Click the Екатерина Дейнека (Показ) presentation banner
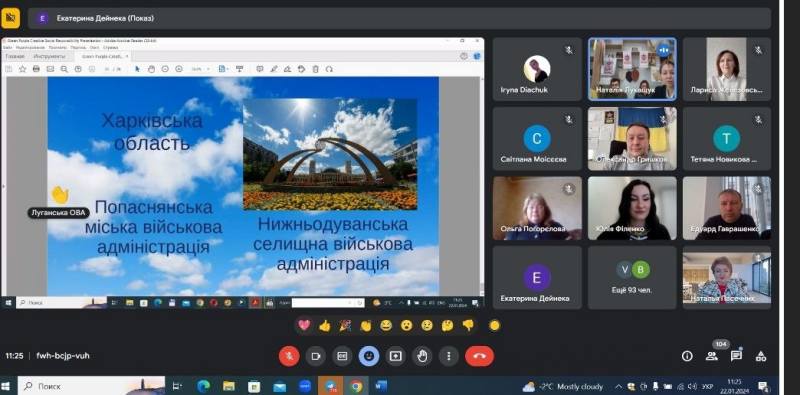 coord(399,18)
